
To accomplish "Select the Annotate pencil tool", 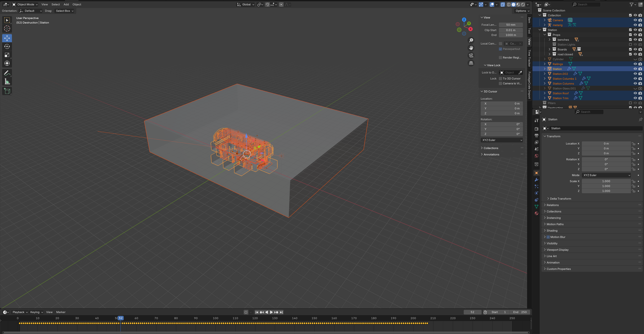I will coord(7,73).
